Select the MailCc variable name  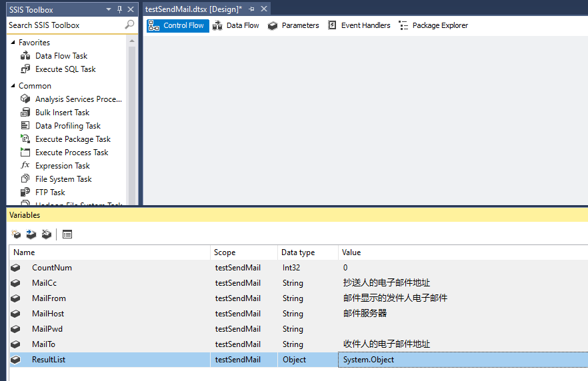click(x=44, y=283)
